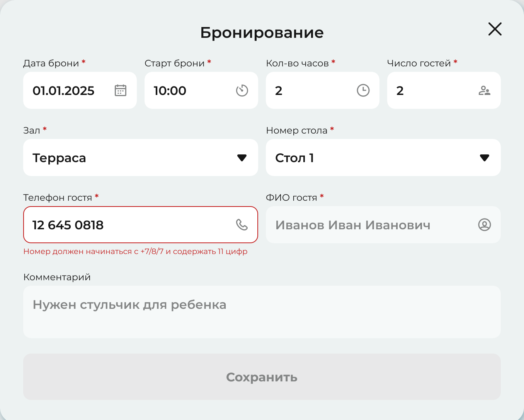The width and height of the screenshot is (524, 420).
Task: Click the Старт брони label
Action: (175, 63)
